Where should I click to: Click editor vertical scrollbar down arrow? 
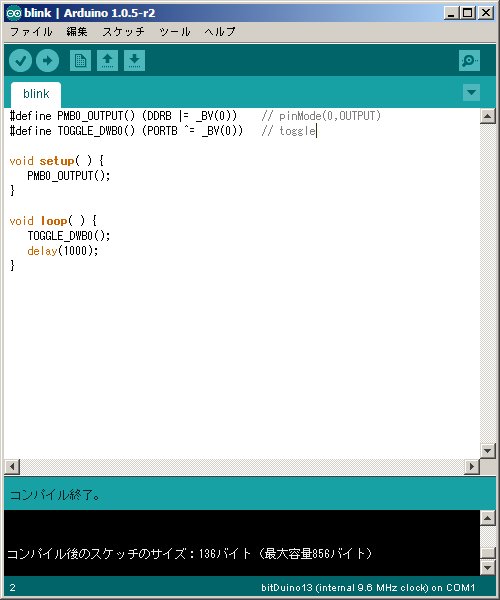[x=487, y=451]
